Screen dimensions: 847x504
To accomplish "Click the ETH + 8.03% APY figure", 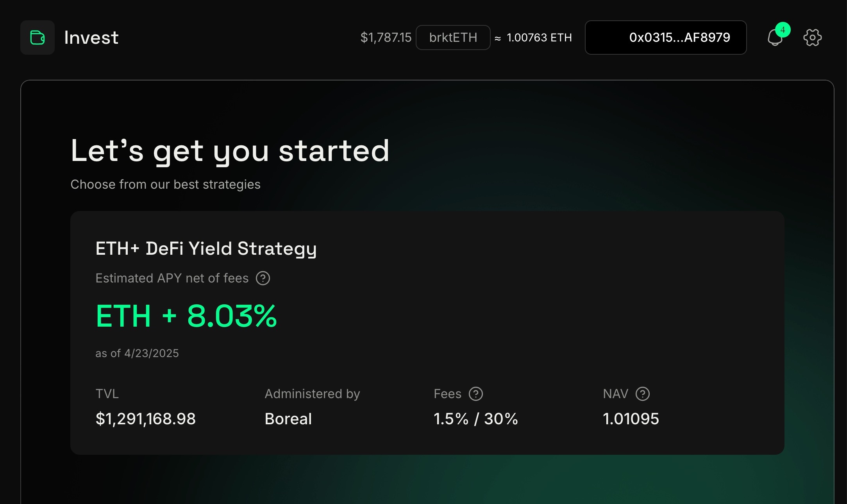I will (x=186, y=316).
